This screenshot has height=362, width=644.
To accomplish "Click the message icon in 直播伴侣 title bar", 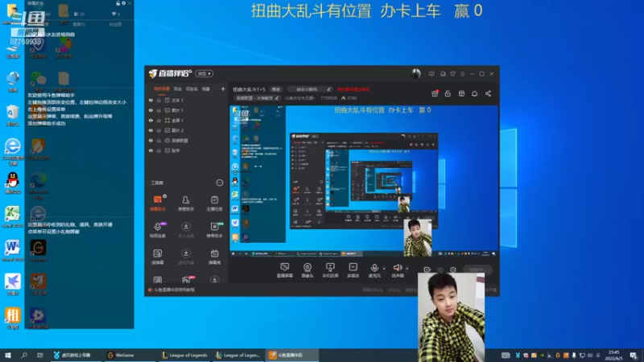I will pos(431,74).
